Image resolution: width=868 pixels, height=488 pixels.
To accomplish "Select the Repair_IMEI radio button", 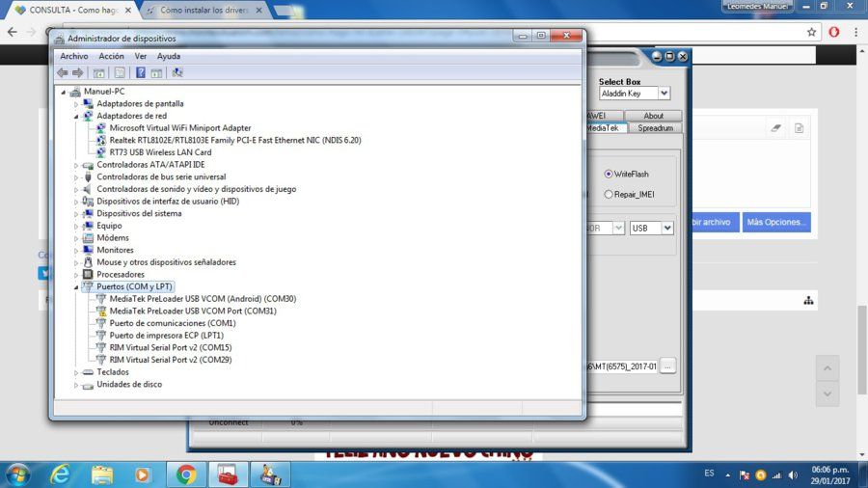I will click(609, 194).
